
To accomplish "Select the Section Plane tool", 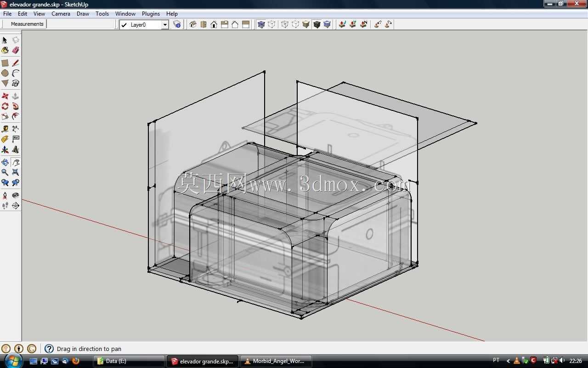I will (x=16, y=206).
